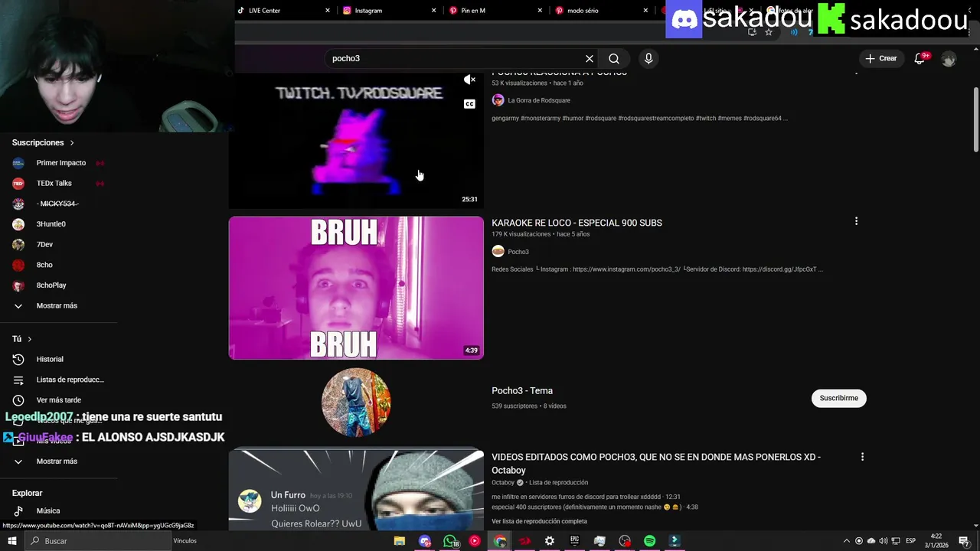Unmute the video preview speaker icon
The height and width of the screenshot is (551, 980).
pyautogui.click(x=469, y=80)
